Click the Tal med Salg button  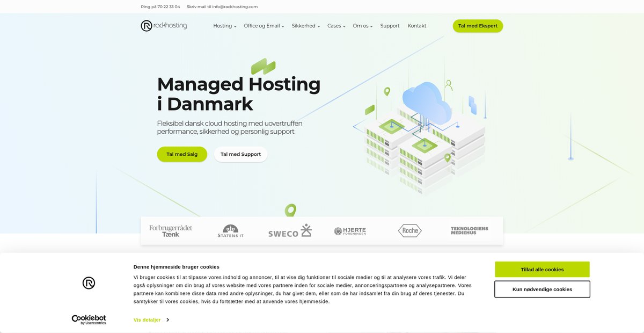pyautogui.click(x=182, y=154)
